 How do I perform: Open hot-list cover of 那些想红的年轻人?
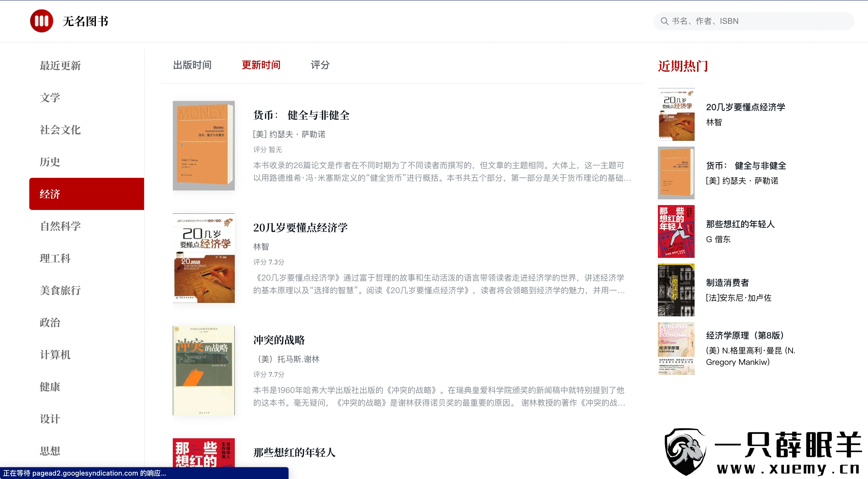point(676,231)
